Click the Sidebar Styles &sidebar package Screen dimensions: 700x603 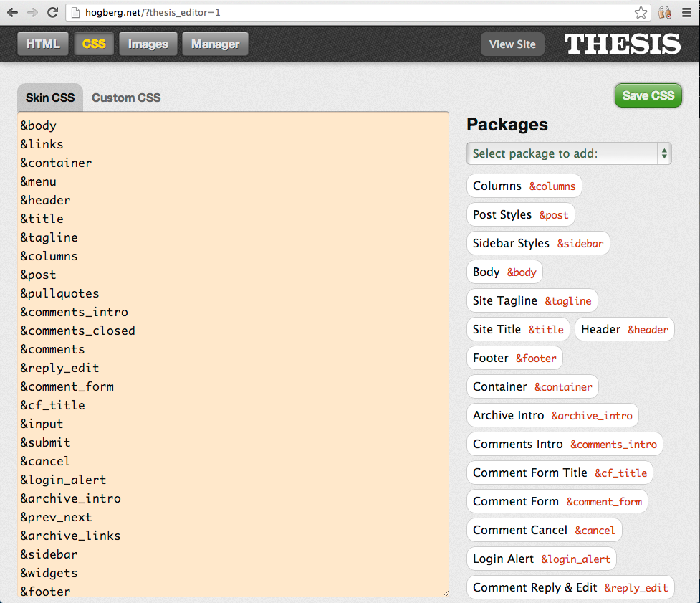click(538, 244)
